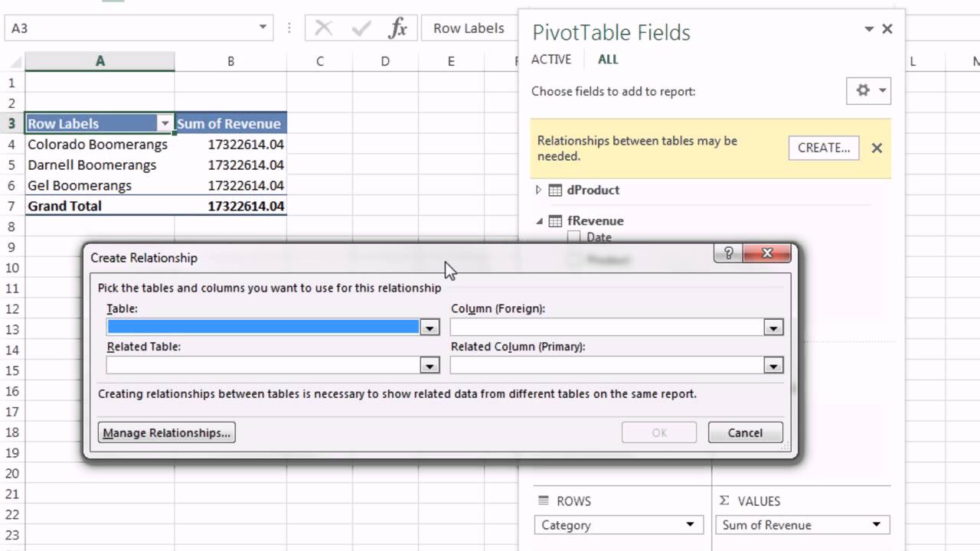Image resolution: width=980 pixels, height=551 pixels.
Task: Select column E header
Action: (x=451, y=61)
